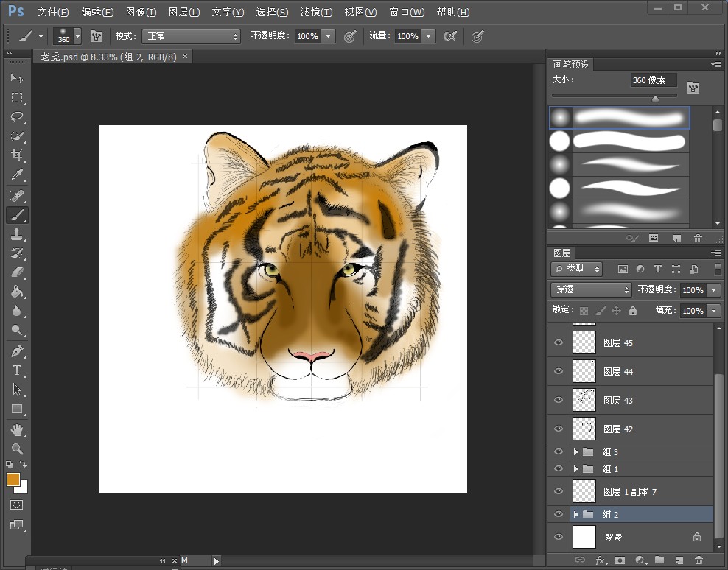Select the Lasso tool
This screenshot has width=728, height=570.
click(17, 117)
